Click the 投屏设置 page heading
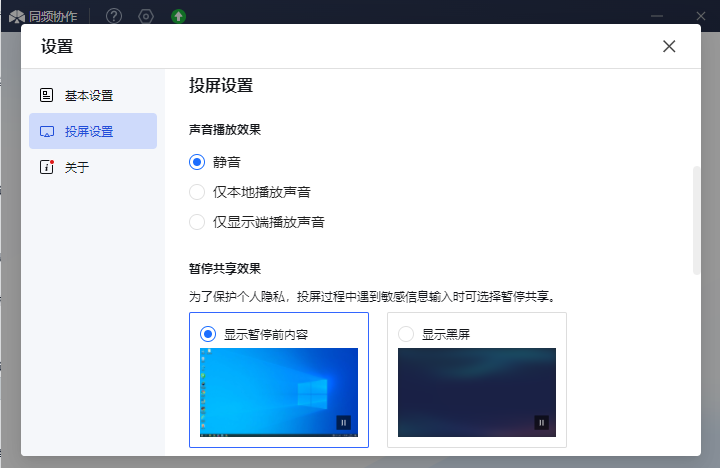 pyautogui.click(x=221, y=85)
